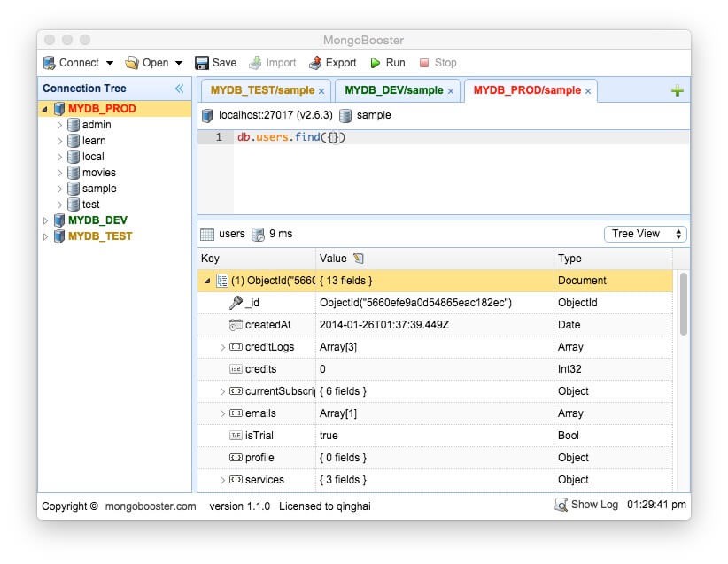Click the Key column header
The height and width of the screenshot is (564, 728).
[x=256, y=258]
